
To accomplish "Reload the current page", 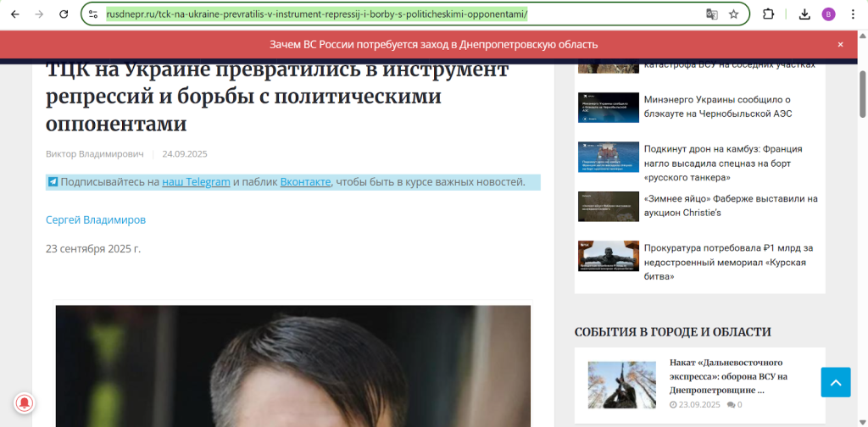I will 64,14.
